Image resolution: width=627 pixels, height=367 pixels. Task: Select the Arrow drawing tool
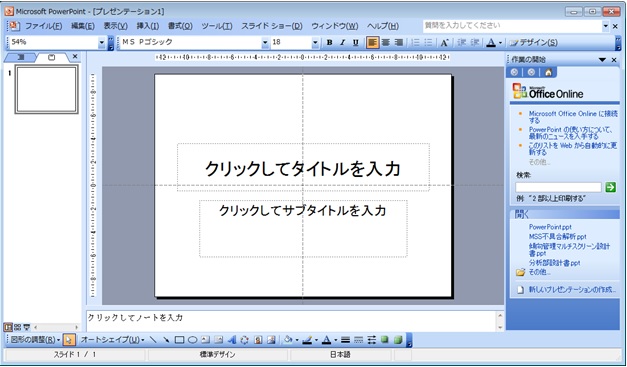(166, 340)
